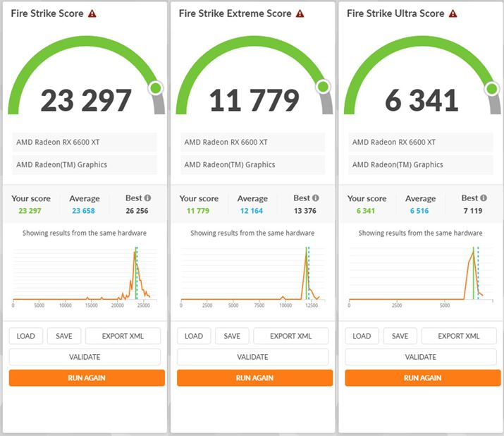Validate the Fire Strike score result
Image resolution: width=504 pixels, height=436 pixels.
point(85,357)
